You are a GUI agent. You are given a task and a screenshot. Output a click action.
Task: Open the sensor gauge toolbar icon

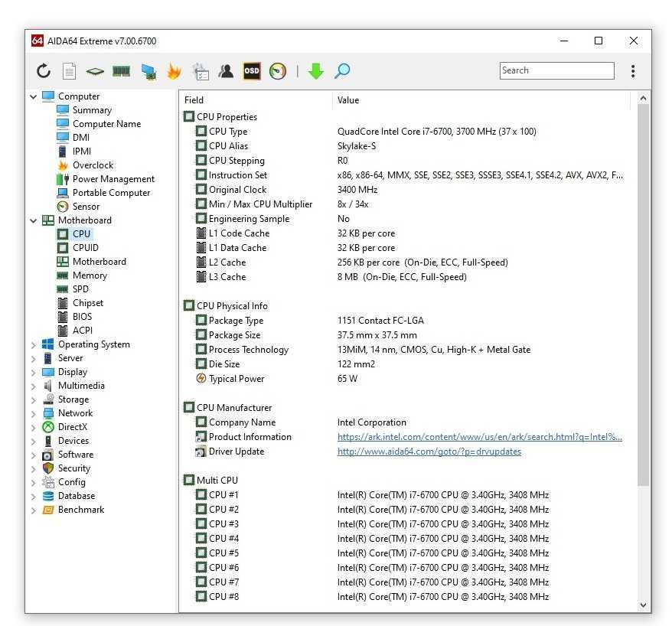point(278,71)
